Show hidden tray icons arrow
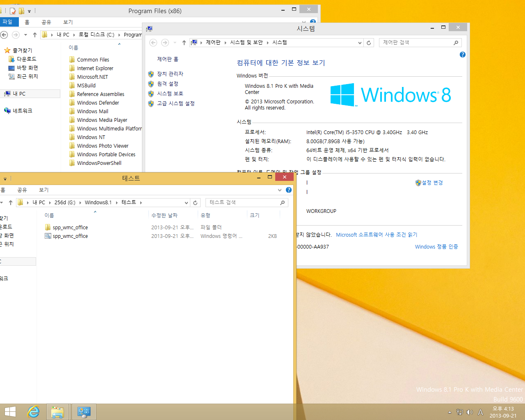The height and width of the screenshot is (420, 525). pyautogui.click(x=450, y=412)
